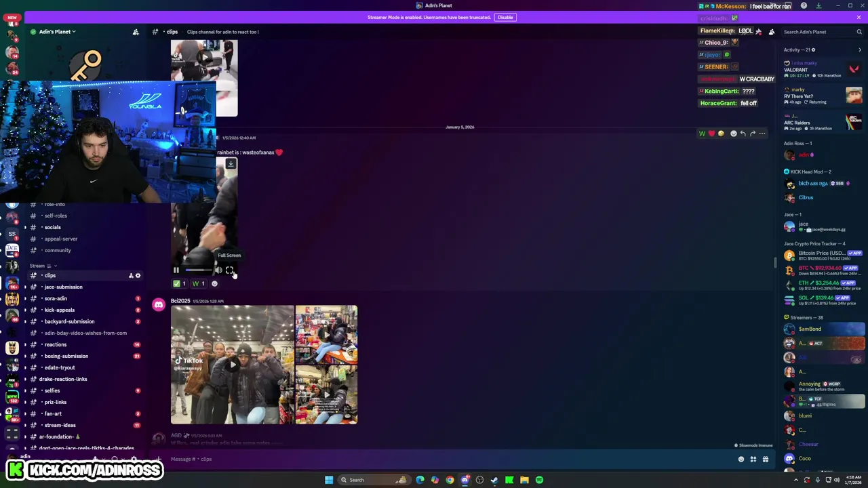This screenshot has width=868, height=488.
Task: Open the community channel
Action: [x=58, y=251]
